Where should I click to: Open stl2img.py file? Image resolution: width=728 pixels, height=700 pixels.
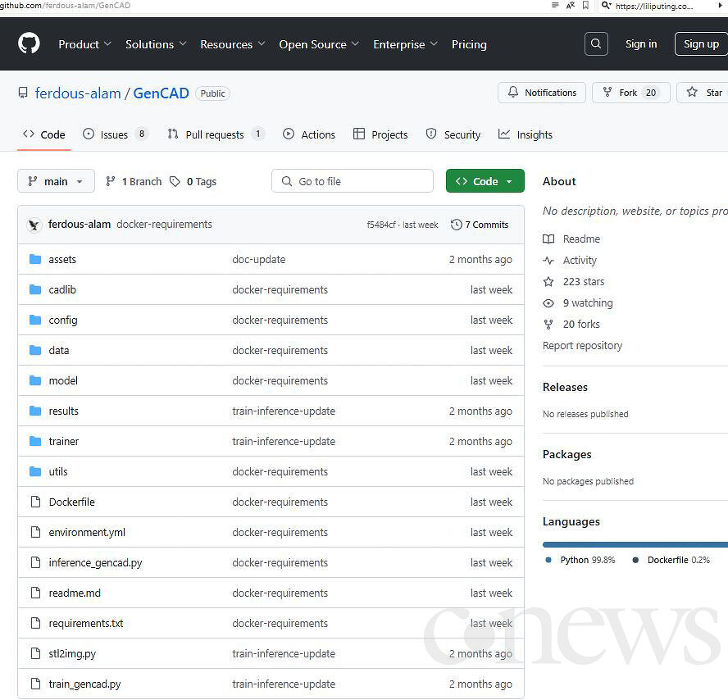(x=72, y=653)
